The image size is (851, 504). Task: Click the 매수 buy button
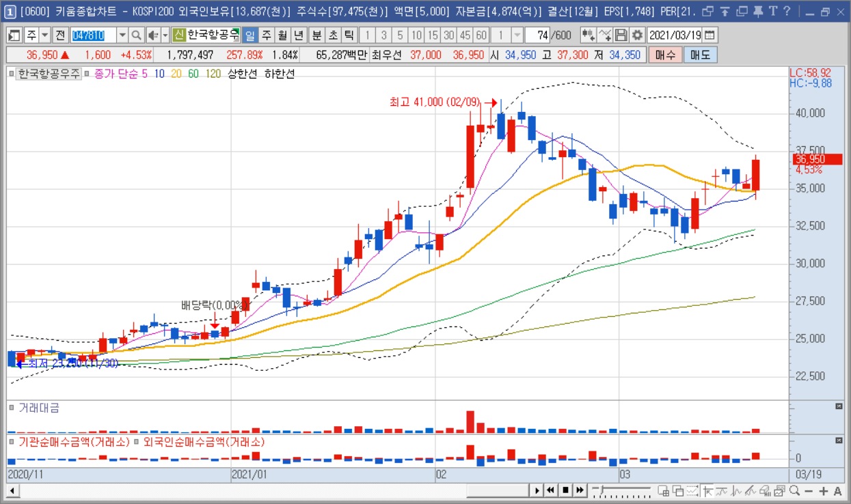665,55
